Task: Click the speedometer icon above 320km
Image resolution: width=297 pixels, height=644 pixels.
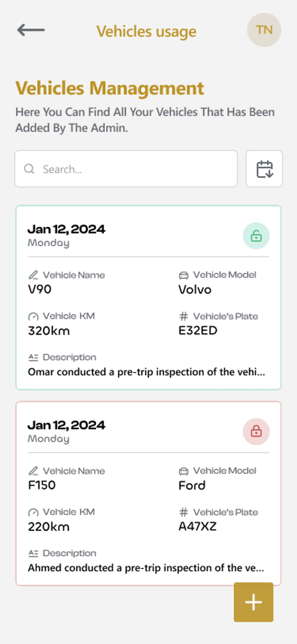Action: [x=33, y=316]
